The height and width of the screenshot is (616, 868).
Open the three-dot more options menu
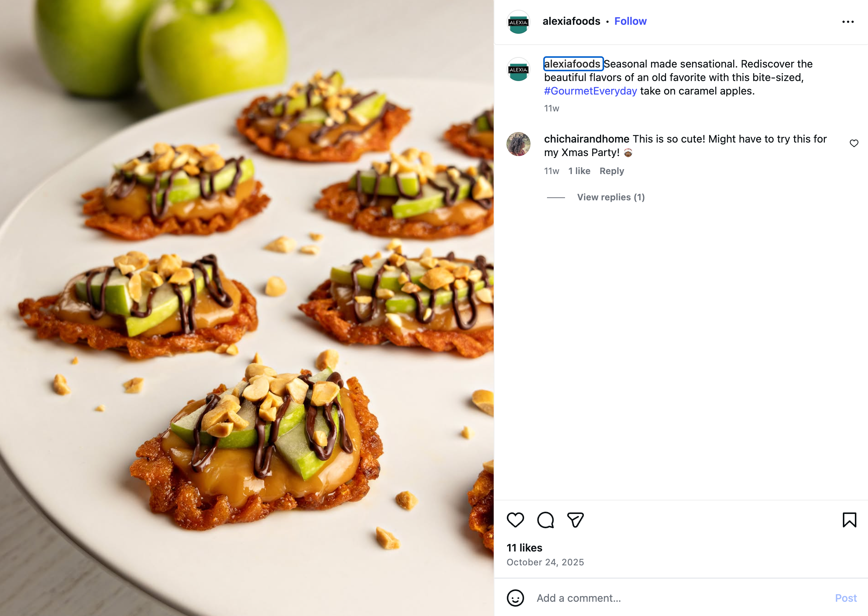(847, 22)
